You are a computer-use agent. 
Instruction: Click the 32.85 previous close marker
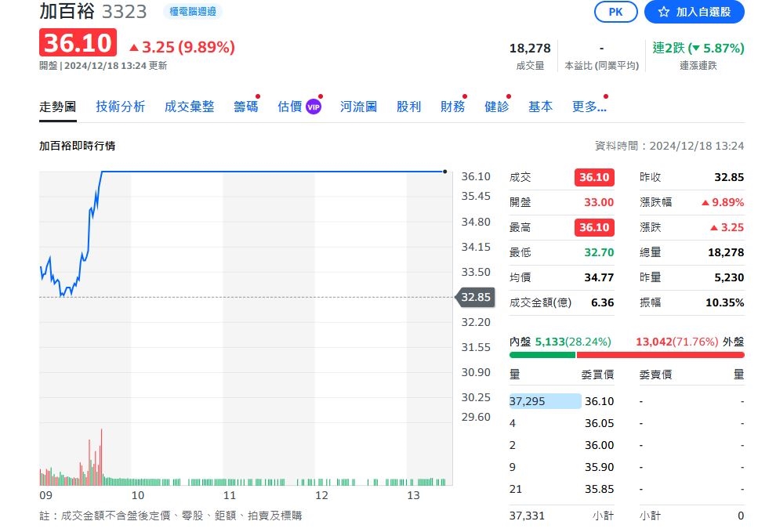pyautogui.click(x=473, y=297)
